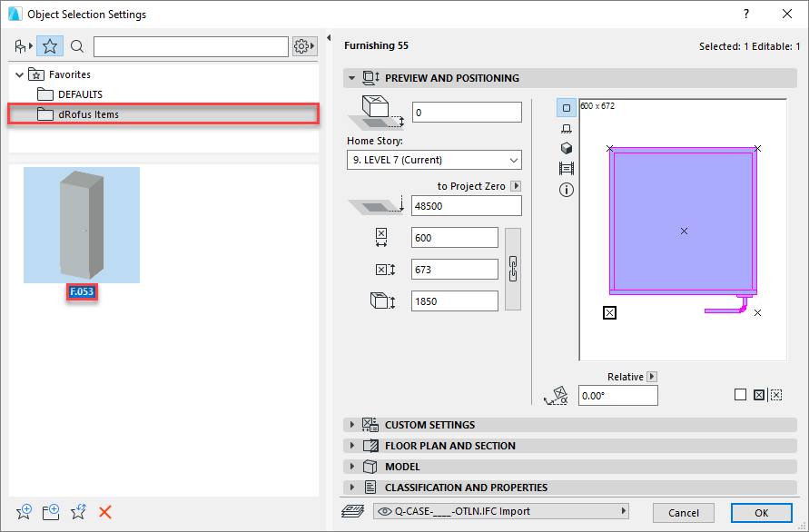
Task: Select the dRofus Items folder
Action: point(88,114)
